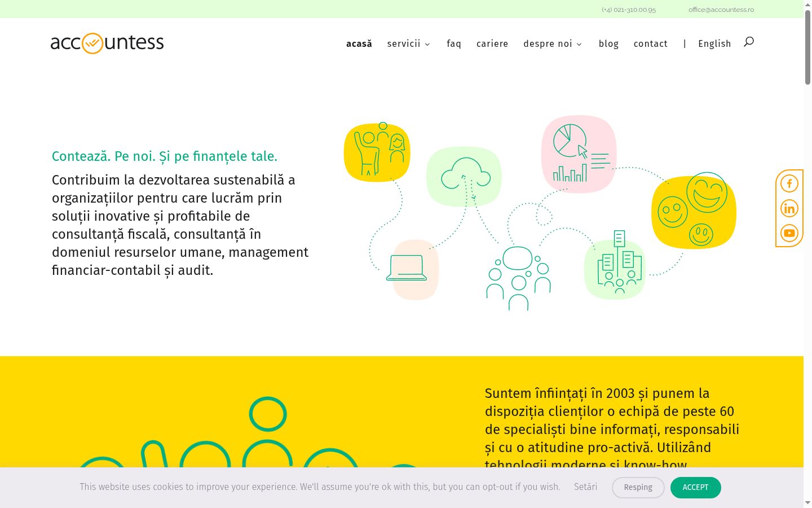Viewport: 812px width, 508px height.
Task: Click the text 'Suntem înființați în 2003'
Action: coord(559,393)
